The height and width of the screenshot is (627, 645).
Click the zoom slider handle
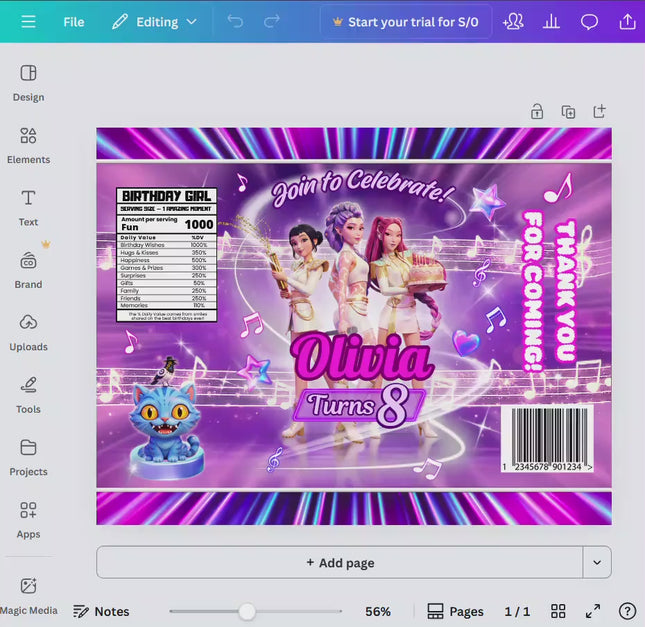[x=247, y=611]
